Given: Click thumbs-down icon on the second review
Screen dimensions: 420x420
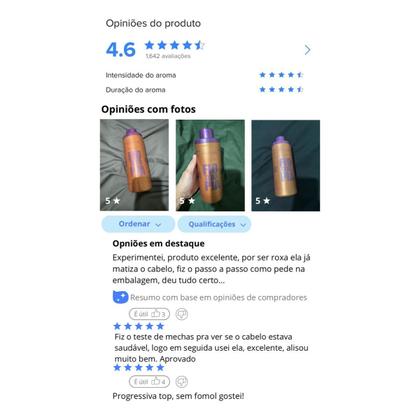Looking at the screenshot, I should click(x=182, y=382).
